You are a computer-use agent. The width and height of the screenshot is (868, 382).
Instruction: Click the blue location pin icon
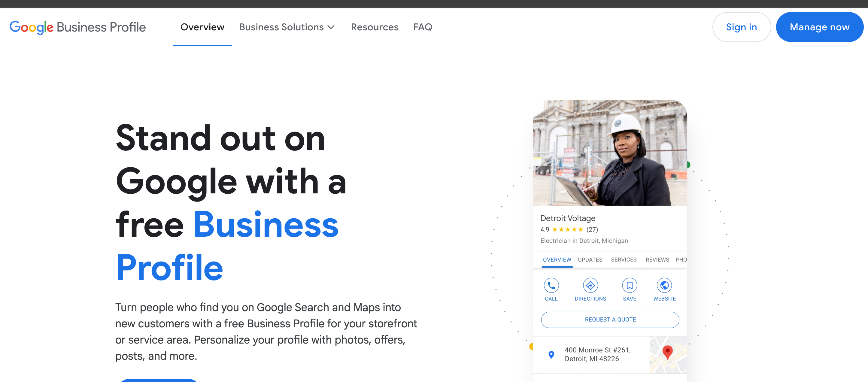tap(551, 354)
